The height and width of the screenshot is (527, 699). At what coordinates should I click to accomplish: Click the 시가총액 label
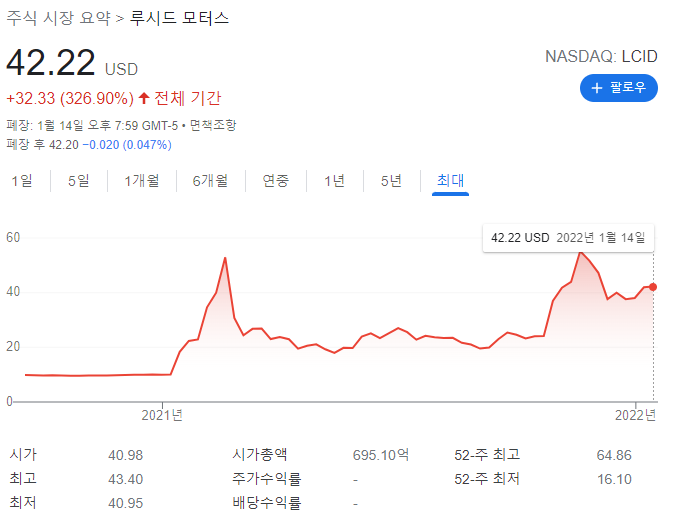tap(259, 455)
